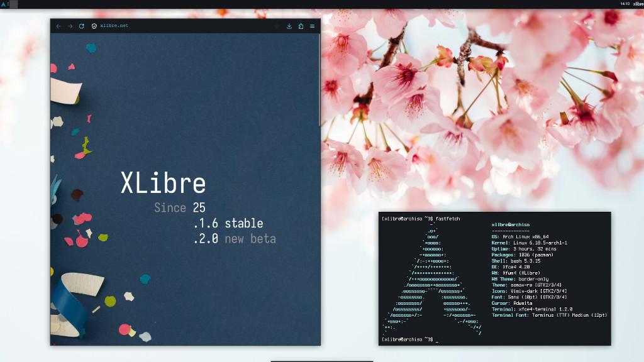Open the site security shield icon
Screen dimensions: 644x362
click(x=94, y=26)
